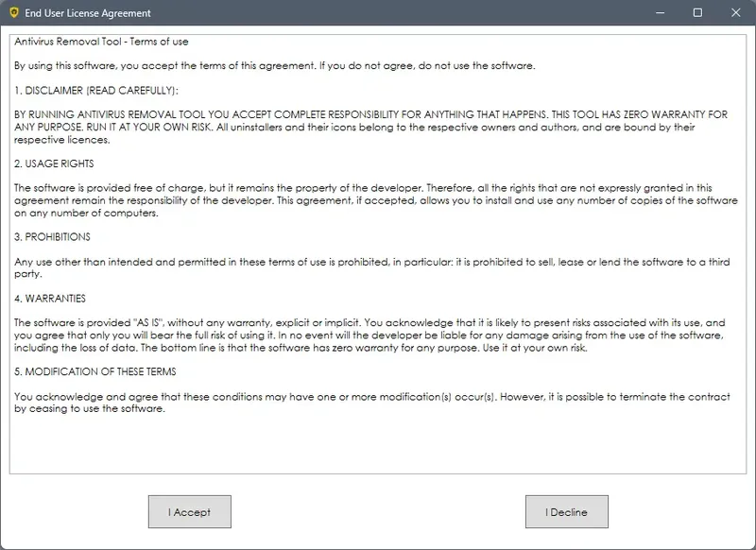Maximize the License Agreement window
This screenshot has height=550, width=756.
[697, 13]
